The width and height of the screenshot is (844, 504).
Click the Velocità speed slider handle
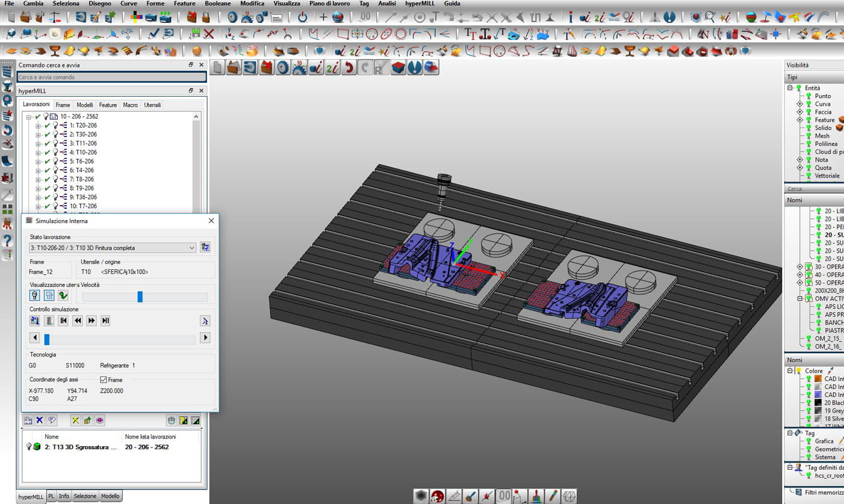point(140,297)
